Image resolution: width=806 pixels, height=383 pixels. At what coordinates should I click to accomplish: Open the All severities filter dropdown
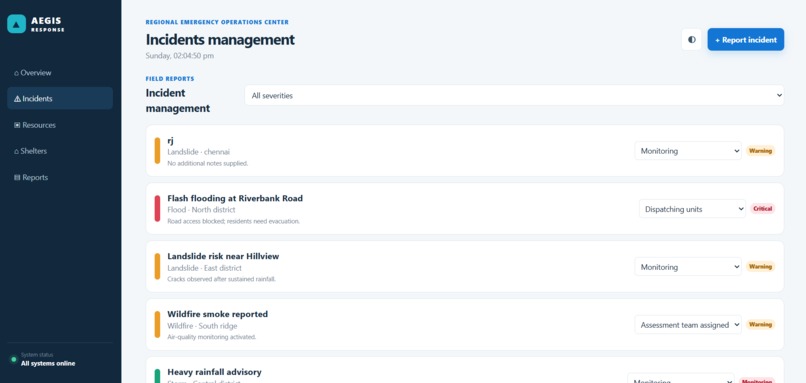click(x=514, y=95)
